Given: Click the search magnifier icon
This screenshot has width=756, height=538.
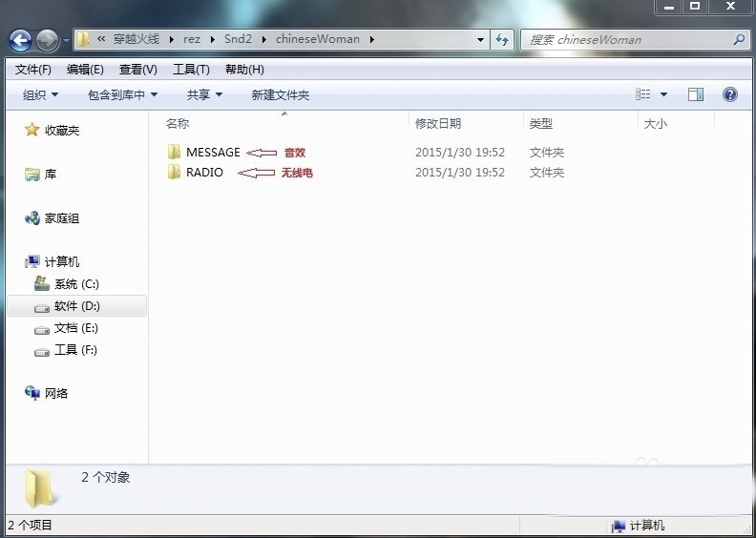Looking at the screenshot, I should tap(739, 39).
